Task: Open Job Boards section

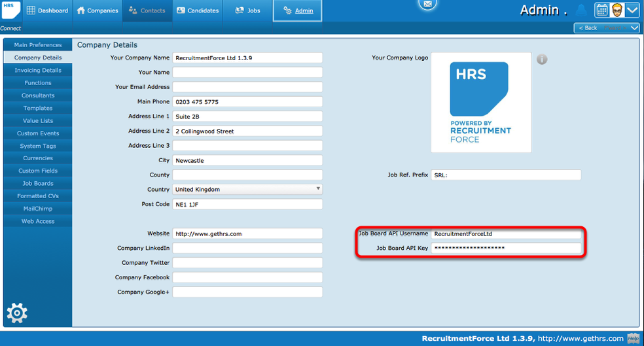Action: (x=38, y=184)
